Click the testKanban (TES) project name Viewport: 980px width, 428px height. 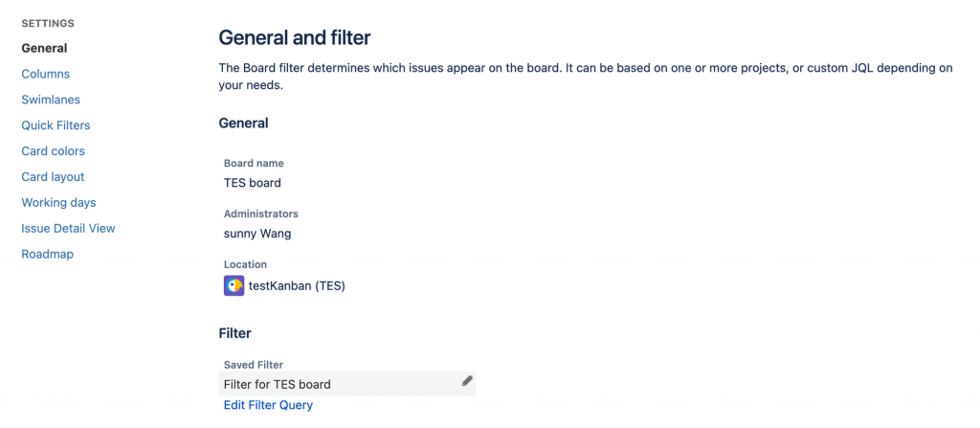tap(297, 285)
